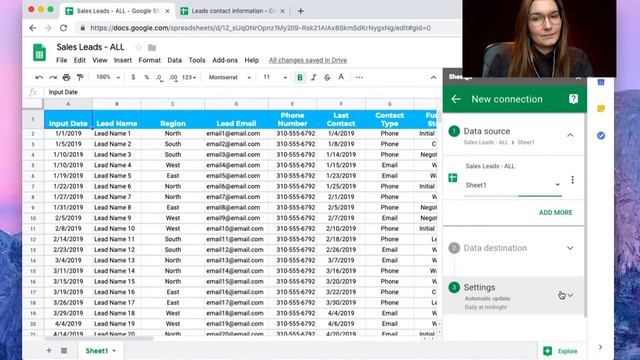
Task: Go back from New connection panel
Action: tap(456, 99)
